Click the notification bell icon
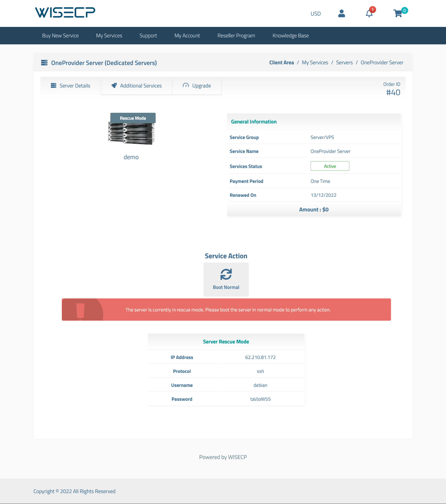Image resolution: width=446 pixels, height=504 pixels. (x=369, y=13)
